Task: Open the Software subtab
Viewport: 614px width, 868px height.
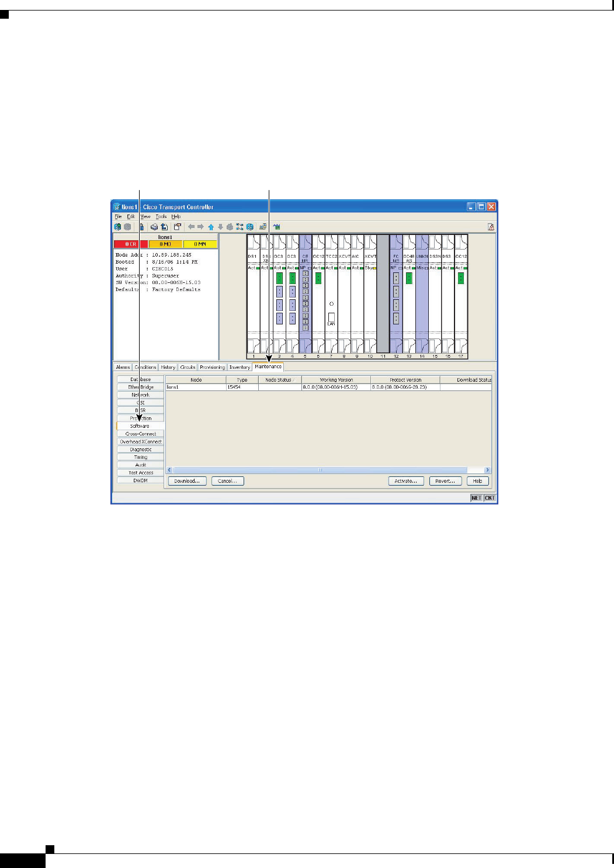Action: click(140, 426)
